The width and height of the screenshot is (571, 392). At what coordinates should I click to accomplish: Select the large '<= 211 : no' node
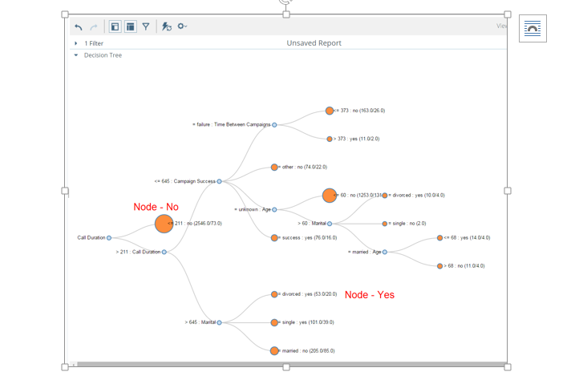[x=164, y=224]
